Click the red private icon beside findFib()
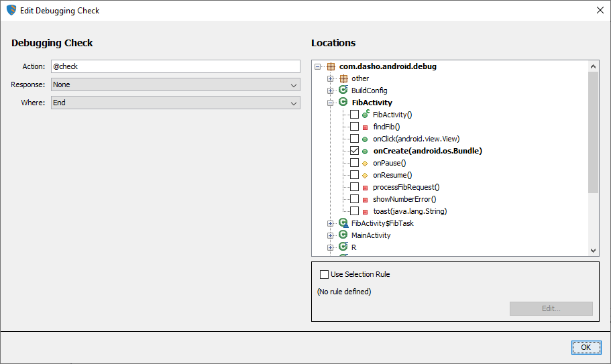 [365, 127]
